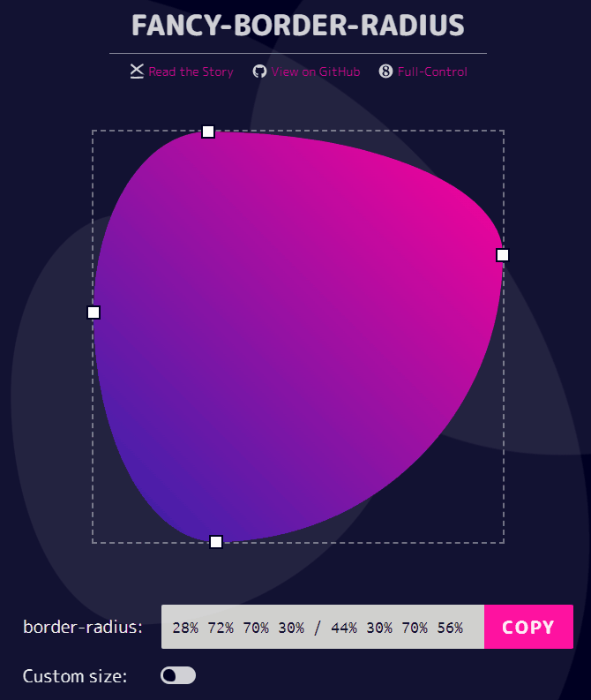Image resolution: width=591 pixels, height=700 pixels.
Task: Select the left edge square handle
Action: (94, 312)
